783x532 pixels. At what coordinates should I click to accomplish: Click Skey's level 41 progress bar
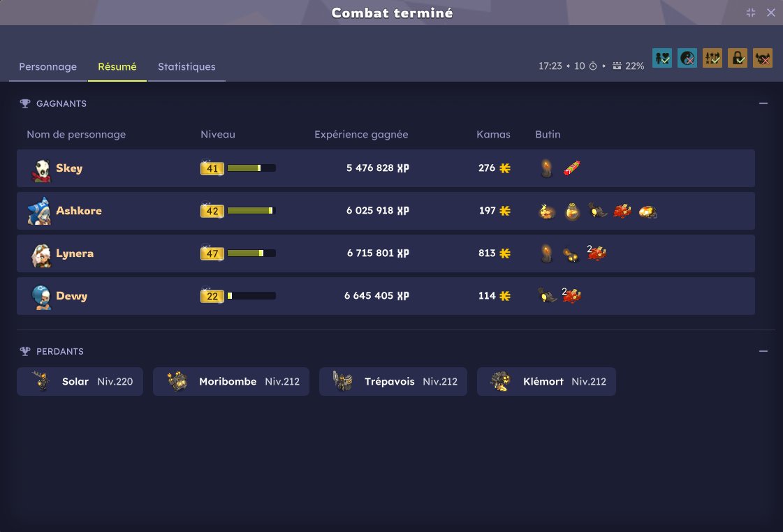click(x=251, y=168)
